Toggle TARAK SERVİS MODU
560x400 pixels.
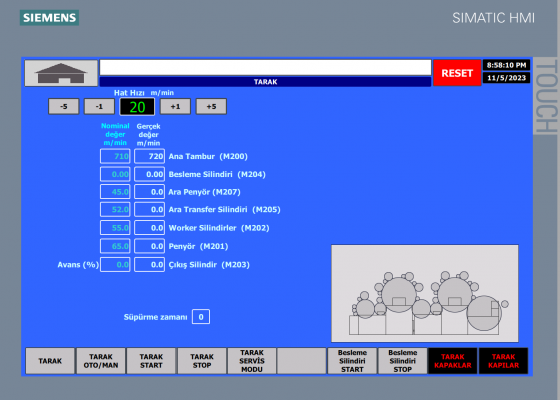pyautogui.click(x=252, y=361)
